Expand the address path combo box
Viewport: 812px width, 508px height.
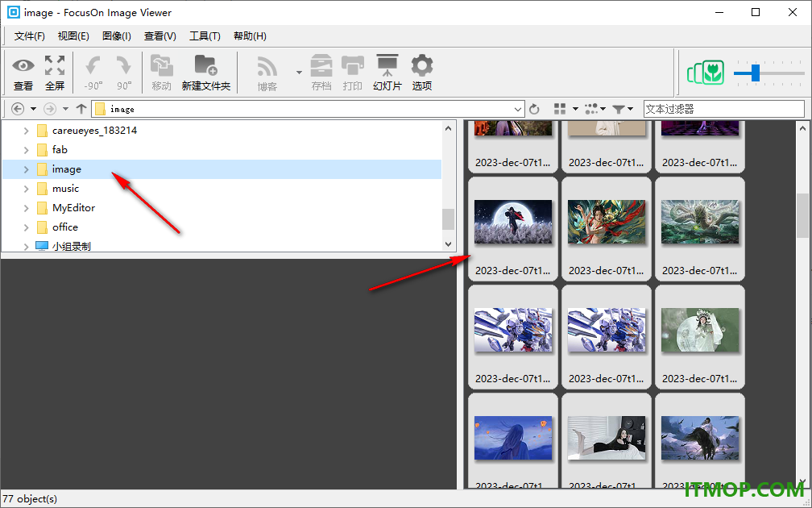pyautogui.click(x=517, y=110)
